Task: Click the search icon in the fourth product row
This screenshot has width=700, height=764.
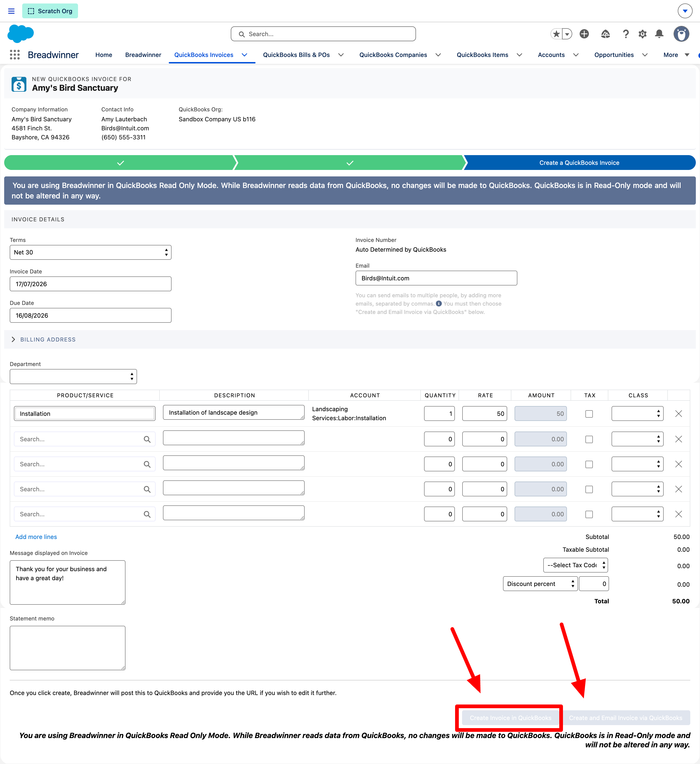Action: point(147,489)
